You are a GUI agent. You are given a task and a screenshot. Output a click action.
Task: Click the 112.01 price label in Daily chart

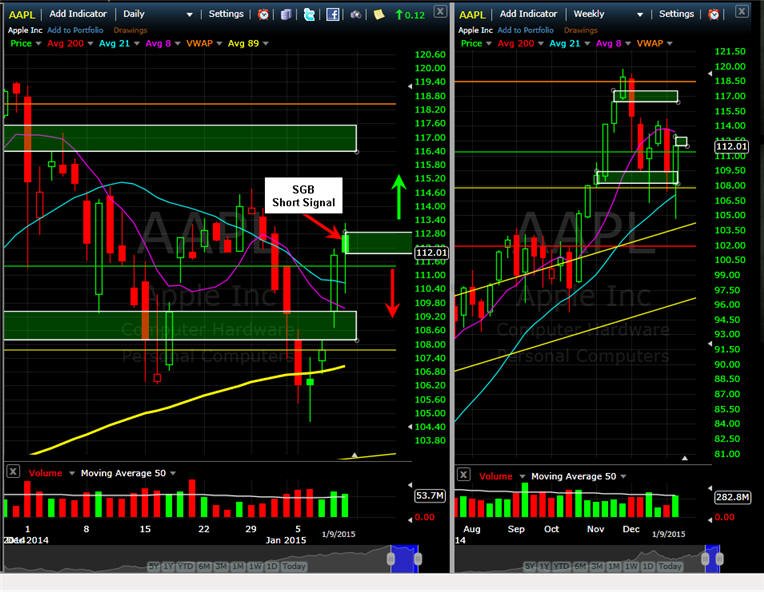click(431, 252)
